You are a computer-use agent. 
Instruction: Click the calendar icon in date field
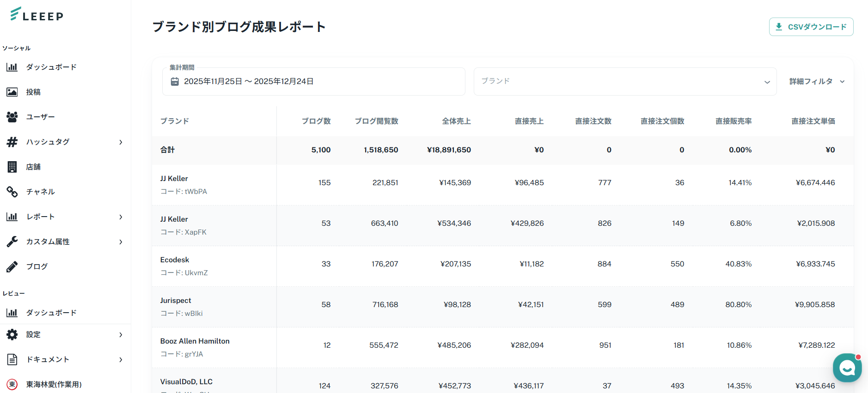coord(175,82)
